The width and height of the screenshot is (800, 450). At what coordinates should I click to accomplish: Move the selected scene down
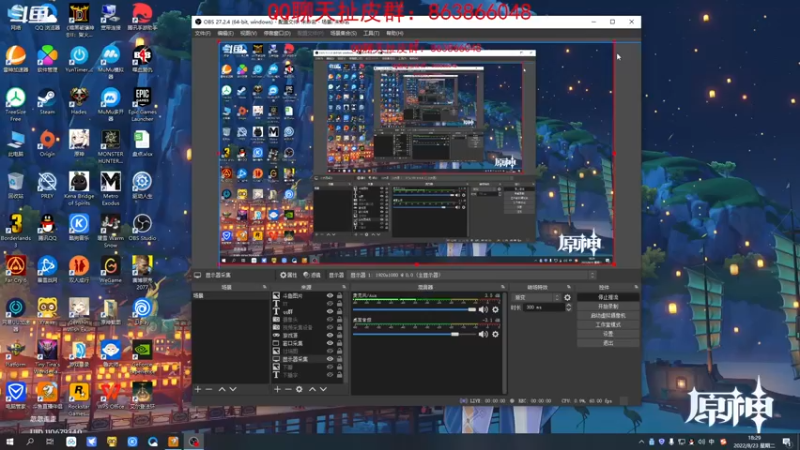pyautogui.click(x=233, y=389)
